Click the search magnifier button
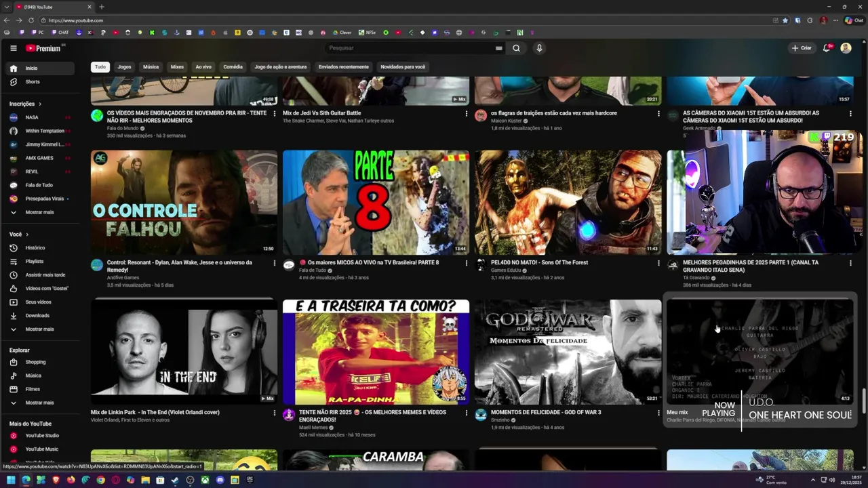Screen dimensions: 868x488 (516, 48)
